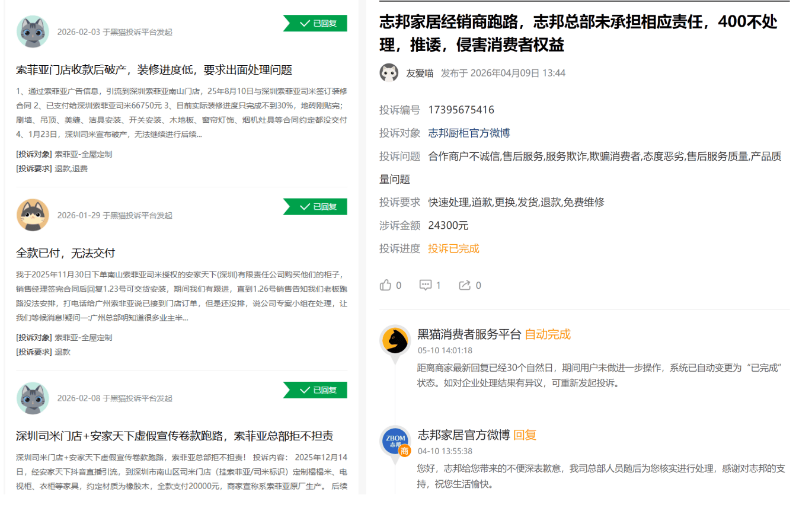Screen dimensions: 812x511
Task: Open complaint 深圳司米门店+安家天下虚假宣传
Action: 174,436
